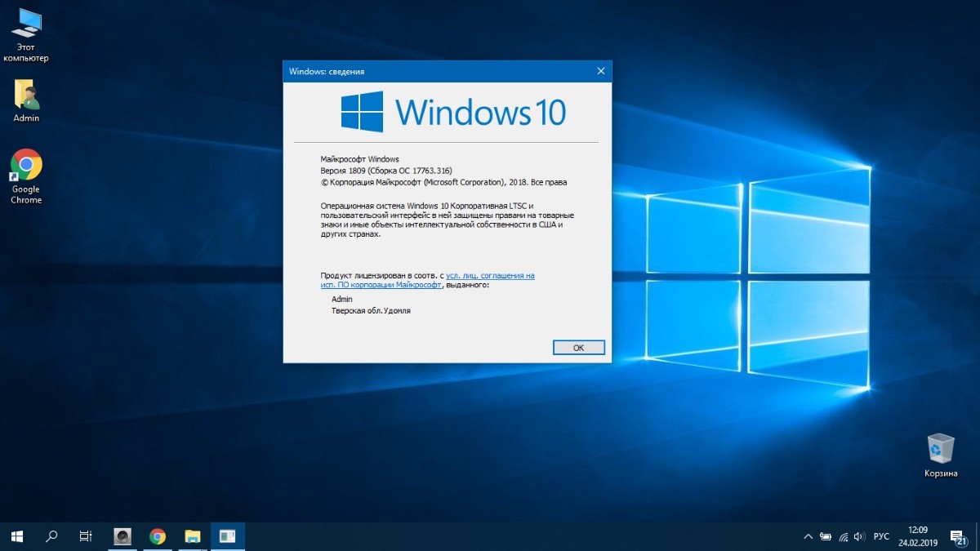Select the Google Chrome desktop shortcut
Image resolution: width=980 pixels, height=551 pixels.
tap(26, 176)
